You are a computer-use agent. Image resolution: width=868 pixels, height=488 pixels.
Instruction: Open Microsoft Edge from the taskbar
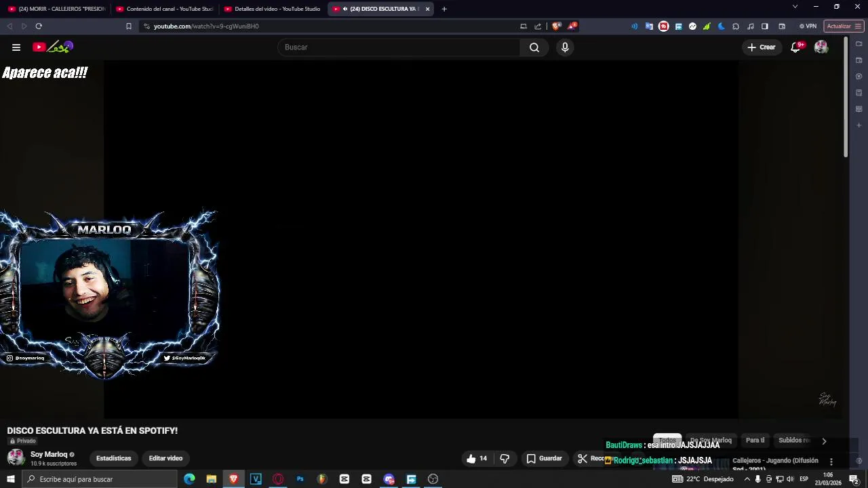click(189, 479)
